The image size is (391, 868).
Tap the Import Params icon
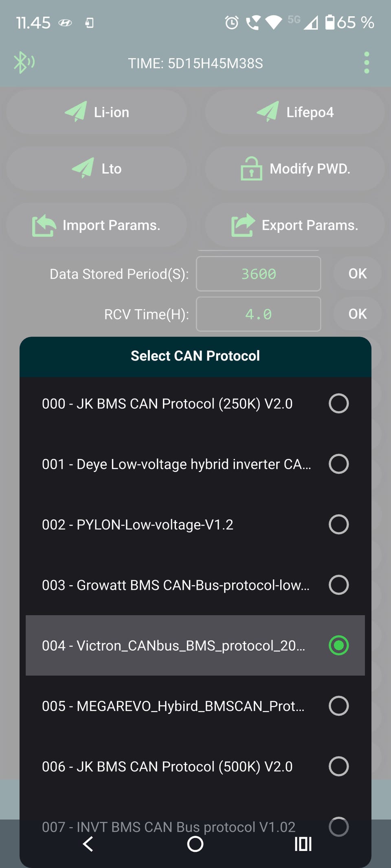(x=44, y=225)
